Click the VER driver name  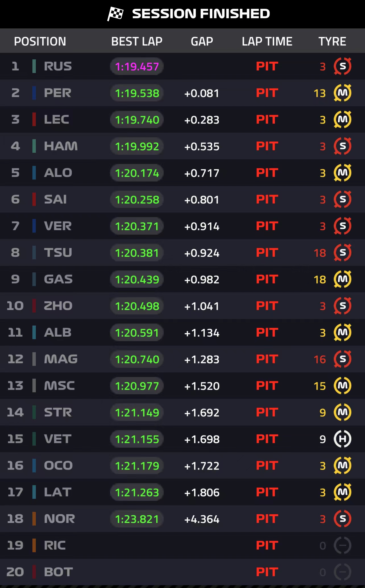(x=58, y=226)
